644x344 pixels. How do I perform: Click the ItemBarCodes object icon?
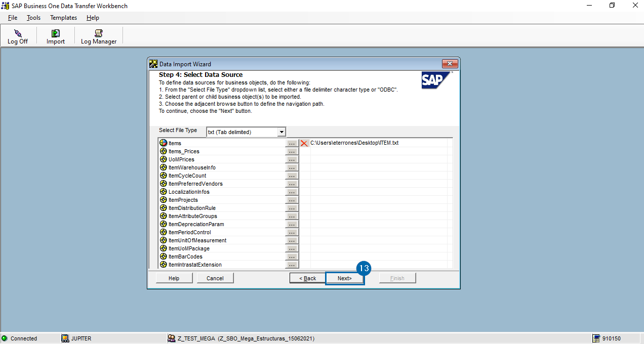point(163,256)
